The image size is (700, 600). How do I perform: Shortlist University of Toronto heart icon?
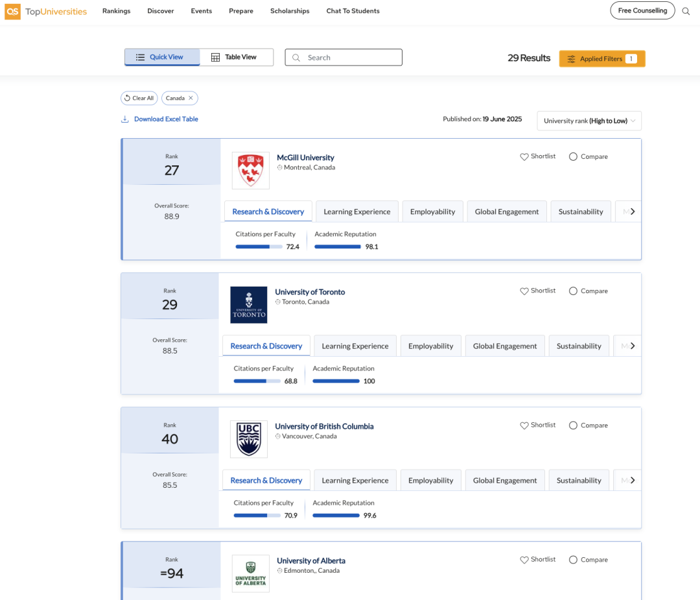(x=524, y=291)
